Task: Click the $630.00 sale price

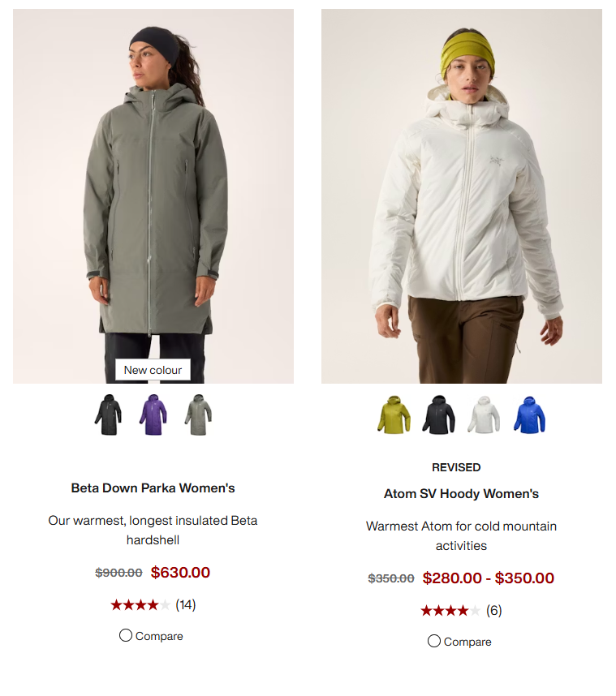Action: point(180,572)
